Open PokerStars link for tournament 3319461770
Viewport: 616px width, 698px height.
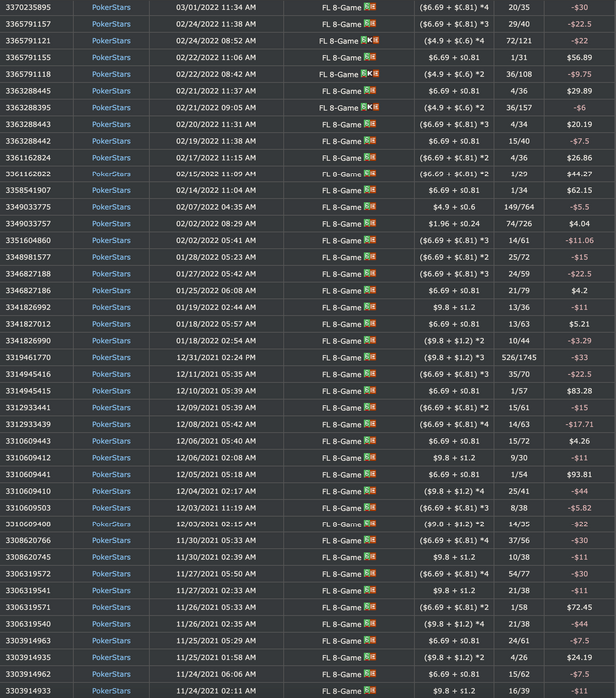(111, 357)
